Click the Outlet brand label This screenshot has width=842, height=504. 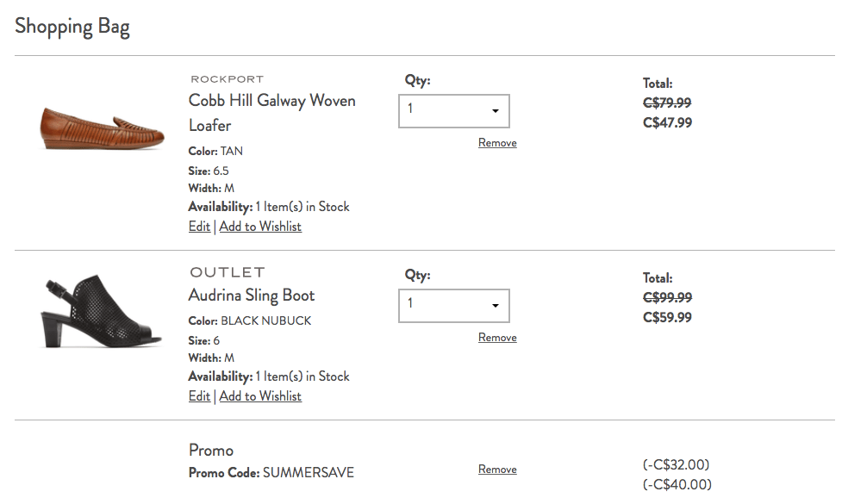point(228,272)
